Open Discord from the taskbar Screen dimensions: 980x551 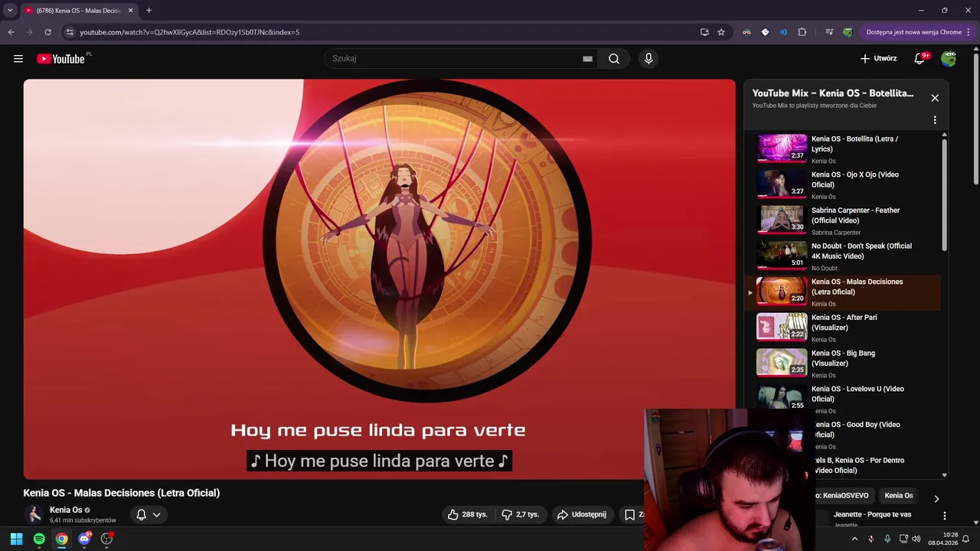[x=84, y=539]
